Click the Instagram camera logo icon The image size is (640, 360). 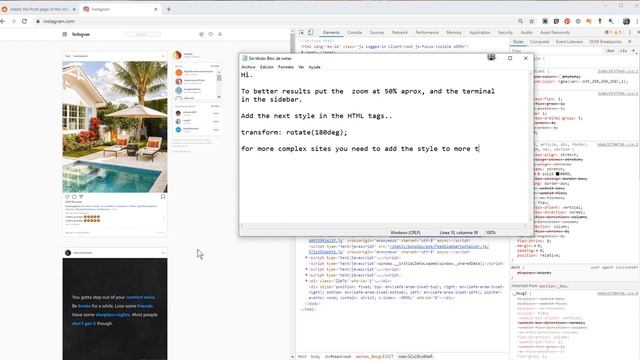pos(64,34)
